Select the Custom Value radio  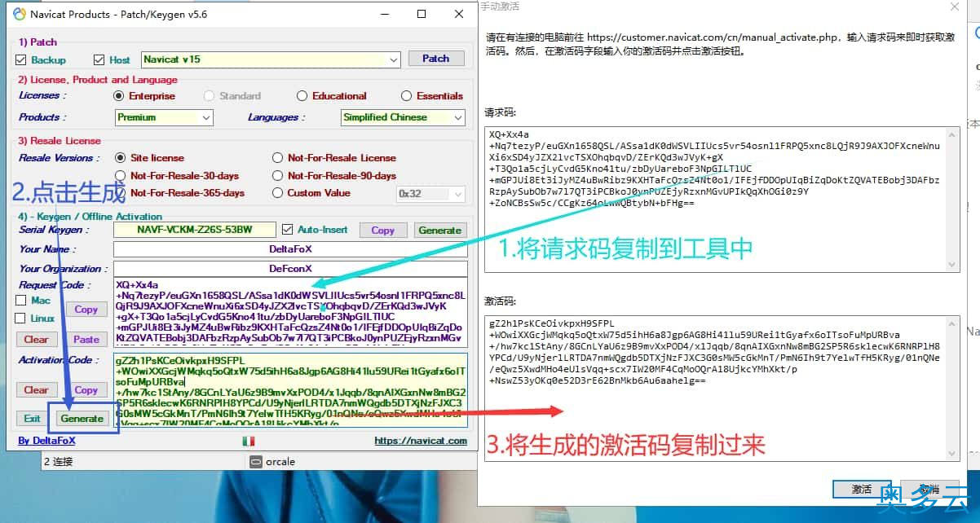(x=278, y=193)
